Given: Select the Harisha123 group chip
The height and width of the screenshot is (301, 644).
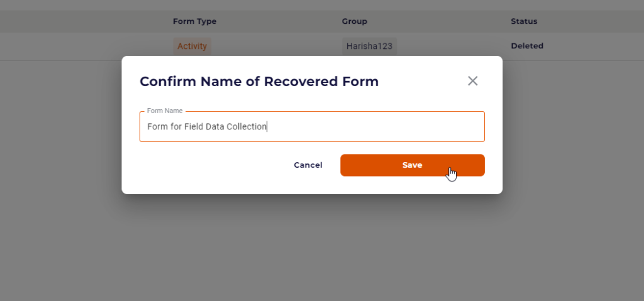Looking at the screenshot, I should coord(369,46).
